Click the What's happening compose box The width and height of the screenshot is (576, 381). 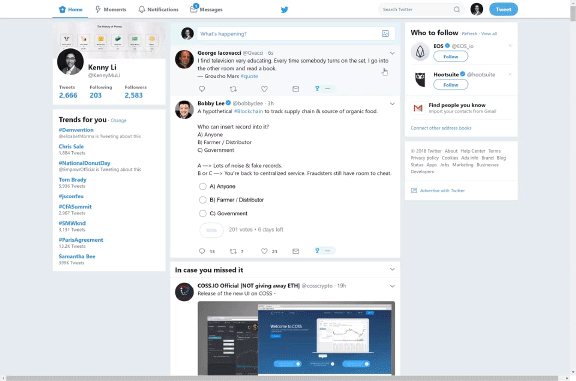point(296,34)
